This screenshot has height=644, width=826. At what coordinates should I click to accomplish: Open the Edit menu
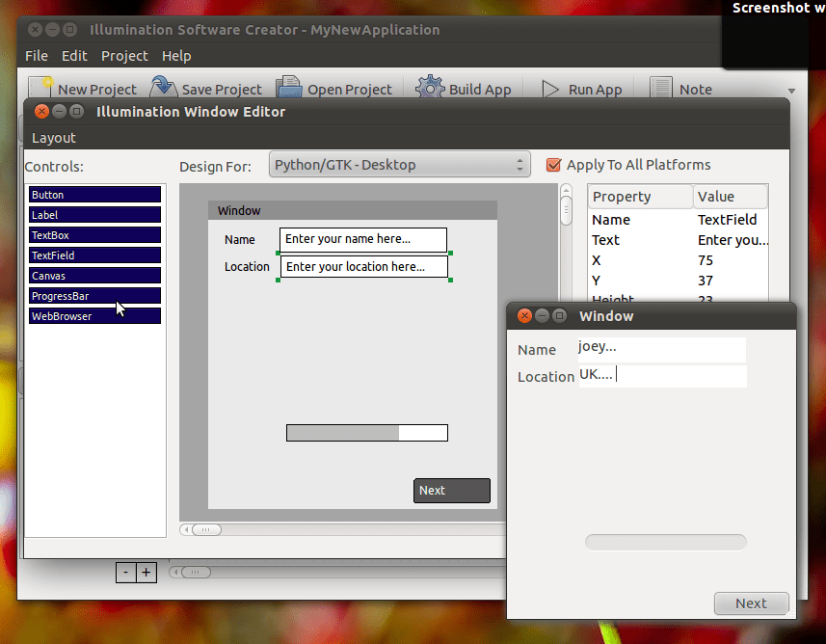click(74, 56)
